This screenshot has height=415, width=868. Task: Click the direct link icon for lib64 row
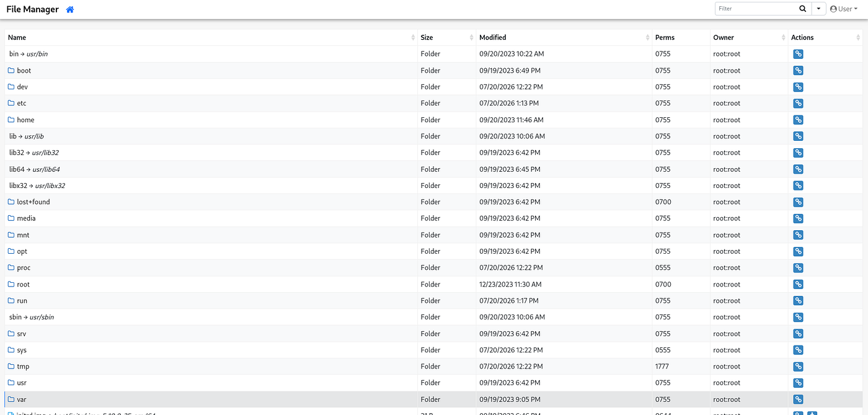tap(798, 169)
